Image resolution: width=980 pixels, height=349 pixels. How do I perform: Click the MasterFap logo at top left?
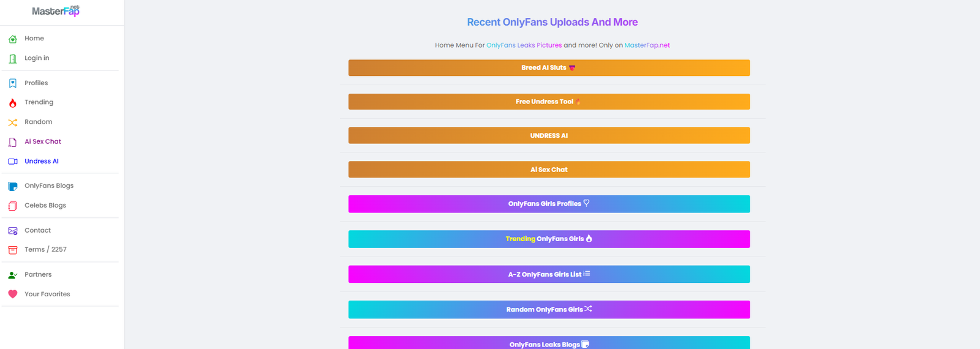[x=56, y=11]
